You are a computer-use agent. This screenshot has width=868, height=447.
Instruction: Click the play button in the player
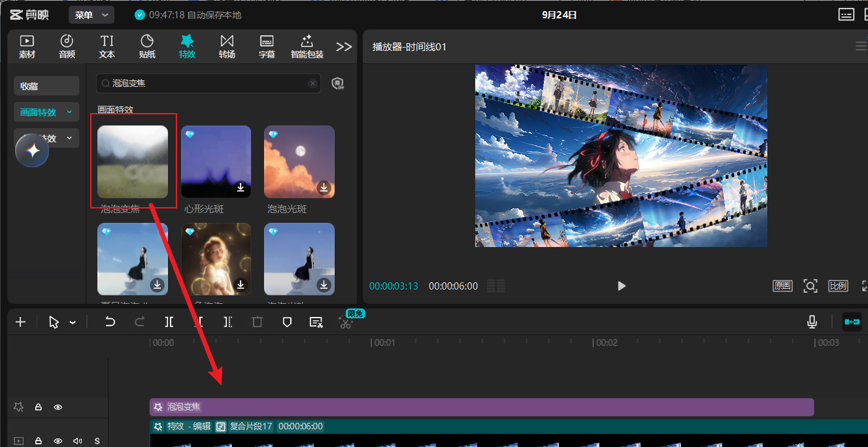[622, 286]
